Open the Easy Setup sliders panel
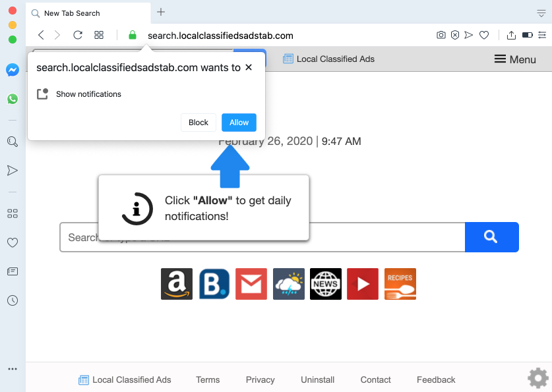Viewport: 552px width, 392px height. coord(542,36)
